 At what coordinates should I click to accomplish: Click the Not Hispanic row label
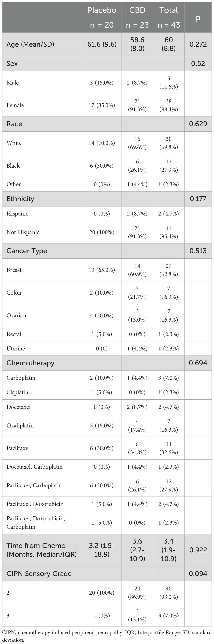pos(23,232)
